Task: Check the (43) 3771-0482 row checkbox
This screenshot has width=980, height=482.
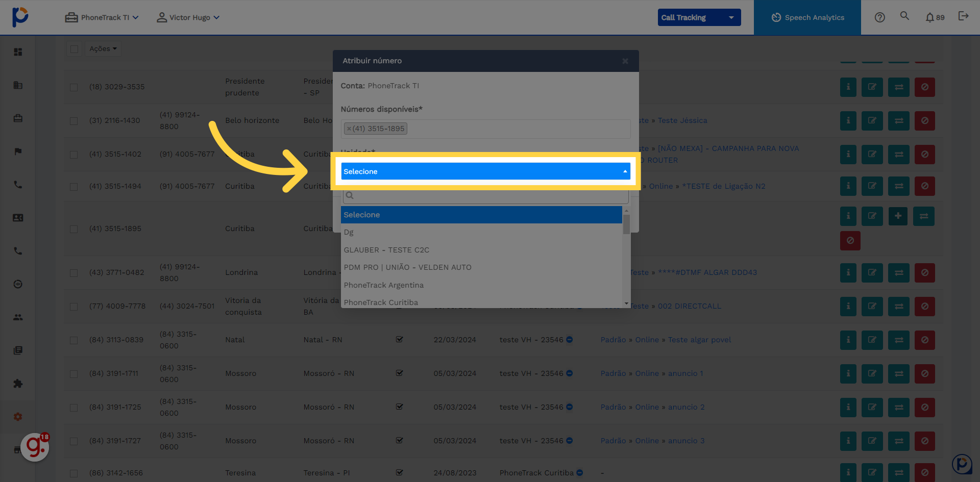Action: click(74, 273)
